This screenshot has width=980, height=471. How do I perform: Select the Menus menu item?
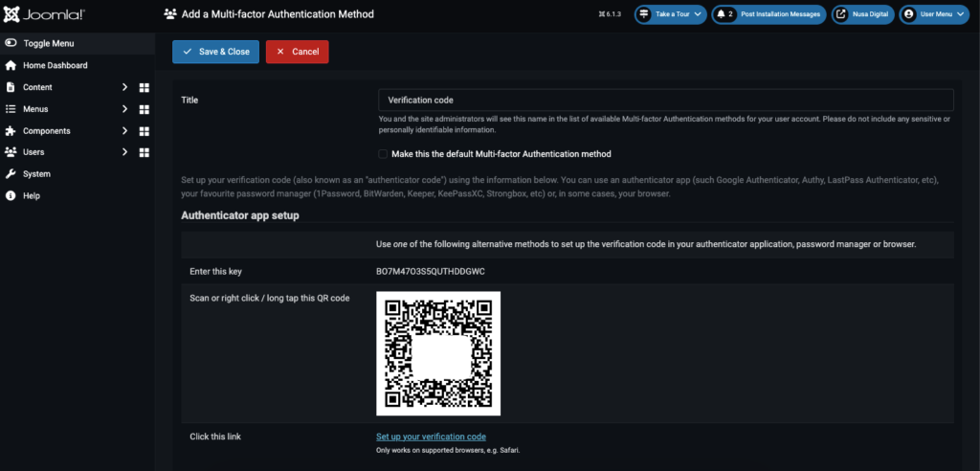coord(35,109)
